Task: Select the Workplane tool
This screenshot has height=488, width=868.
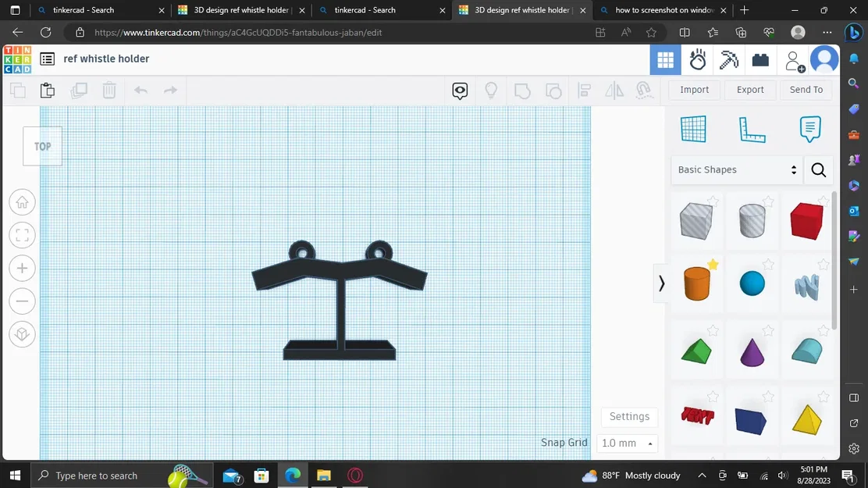Action: point(693,129)
